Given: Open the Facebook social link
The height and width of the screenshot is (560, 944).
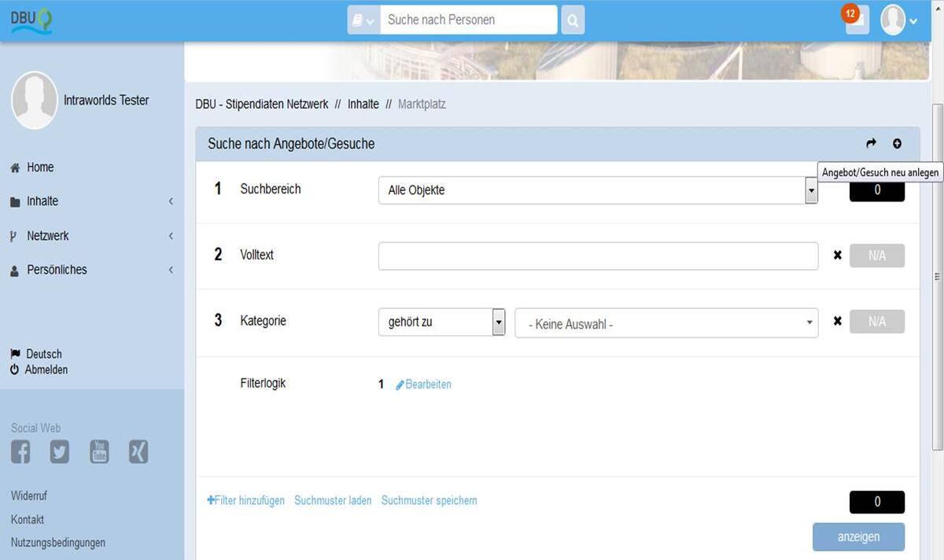Looking at the screenshot, I should tap(20, 451).
